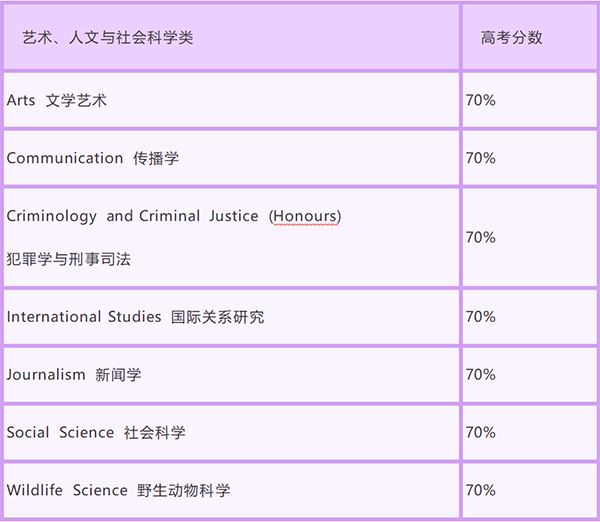Select the 高考分数 column header
Viewport: 600px width, 522px height.
pos(530,38)
